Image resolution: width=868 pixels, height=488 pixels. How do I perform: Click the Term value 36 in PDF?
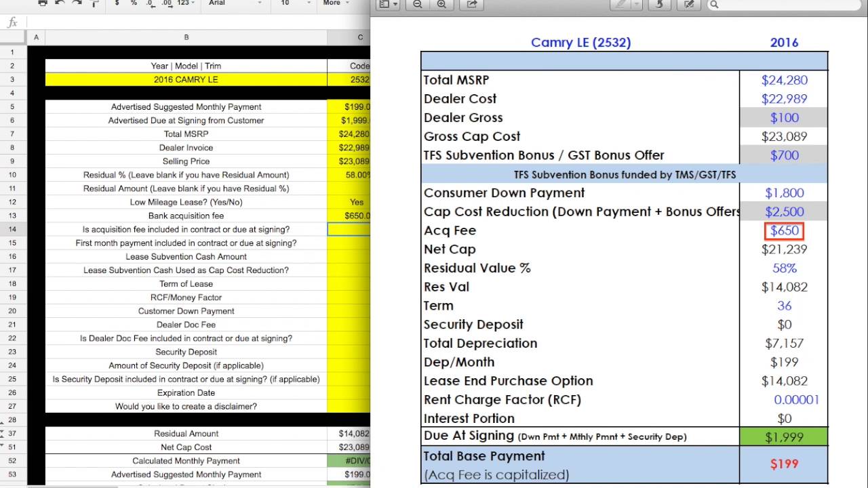[784, 306]
